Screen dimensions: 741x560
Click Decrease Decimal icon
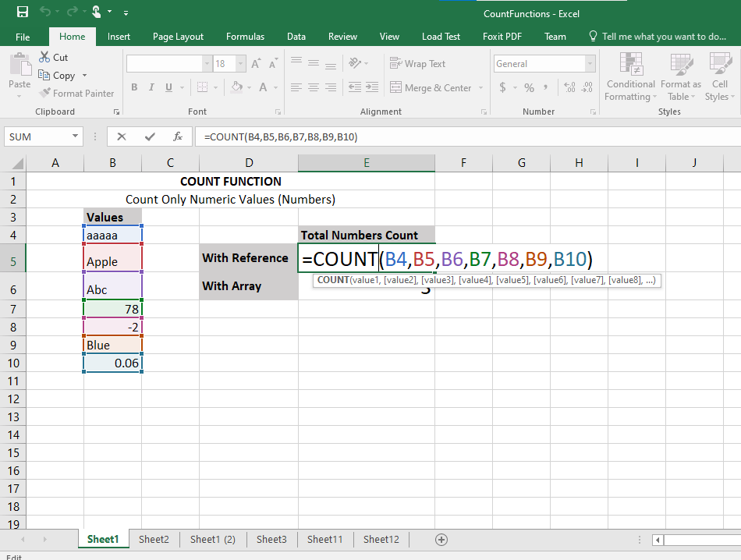coord(587,87)
